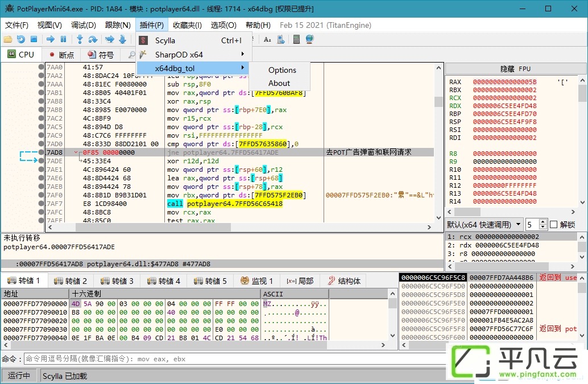Restart the debugged program with restart icon
This screenshot has height=384, width=588.
[x=21, y=39]
